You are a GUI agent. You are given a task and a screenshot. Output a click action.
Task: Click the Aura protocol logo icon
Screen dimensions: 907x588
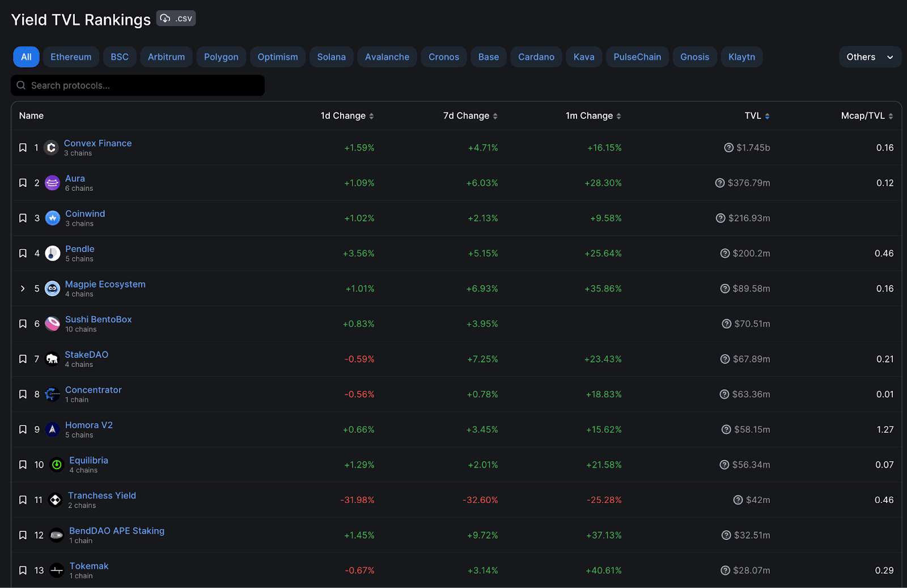[x=52, y=183]
